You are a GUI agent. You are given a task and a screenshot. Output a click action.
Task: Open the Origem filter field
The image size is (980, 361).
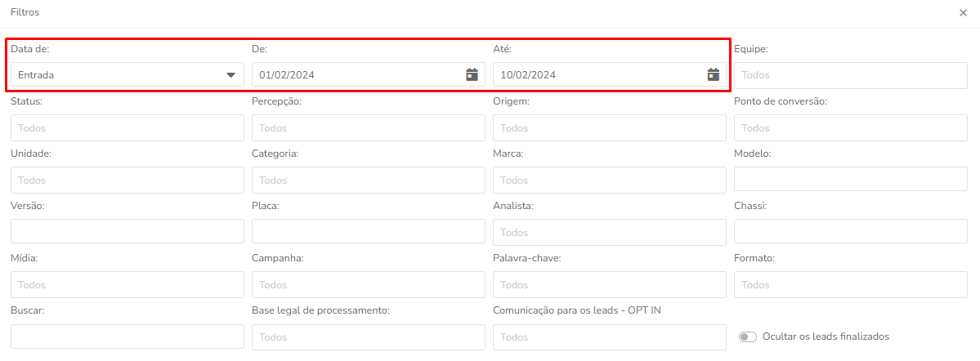pyautogui.click(x=610, y=128)
